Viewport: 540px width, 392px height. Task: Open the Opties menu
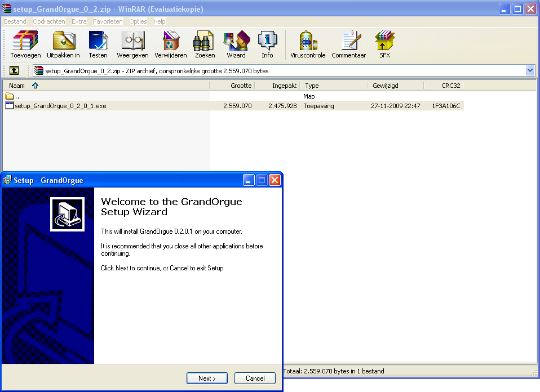[138, 21]
